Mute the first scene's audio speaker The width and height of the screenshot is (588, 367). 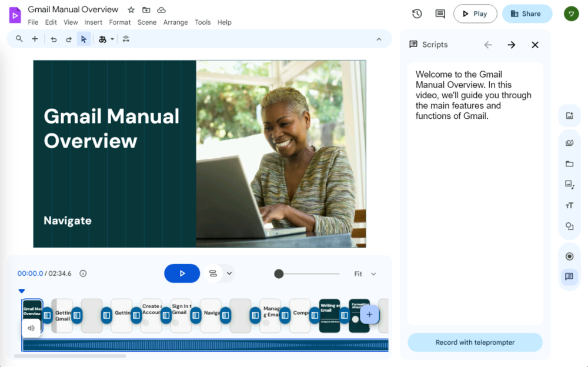[31, 328]
